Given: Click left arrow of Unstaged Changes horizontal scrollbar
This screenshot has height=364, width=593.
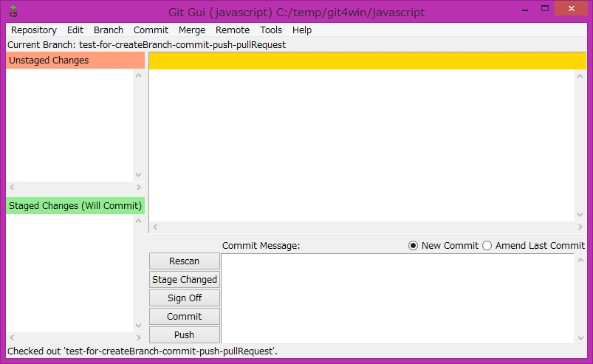Looking at the screenshot, I should (12, 187).
